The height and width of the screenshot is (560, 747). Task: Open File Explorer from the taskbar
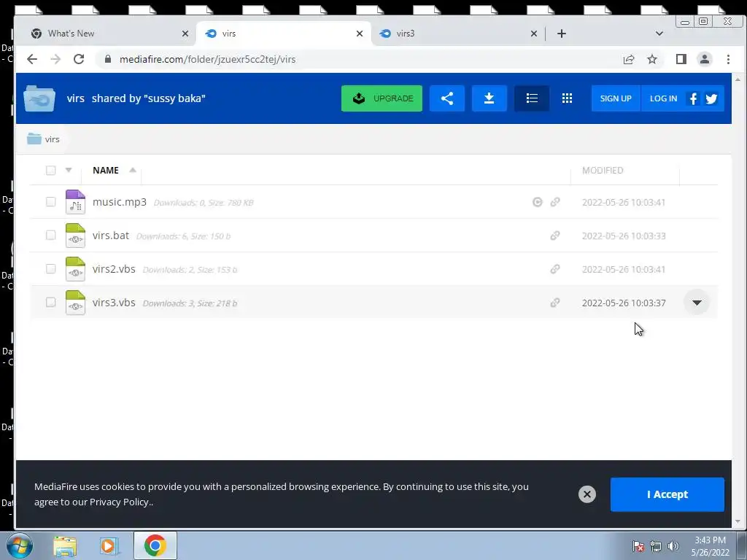(65, 546)
